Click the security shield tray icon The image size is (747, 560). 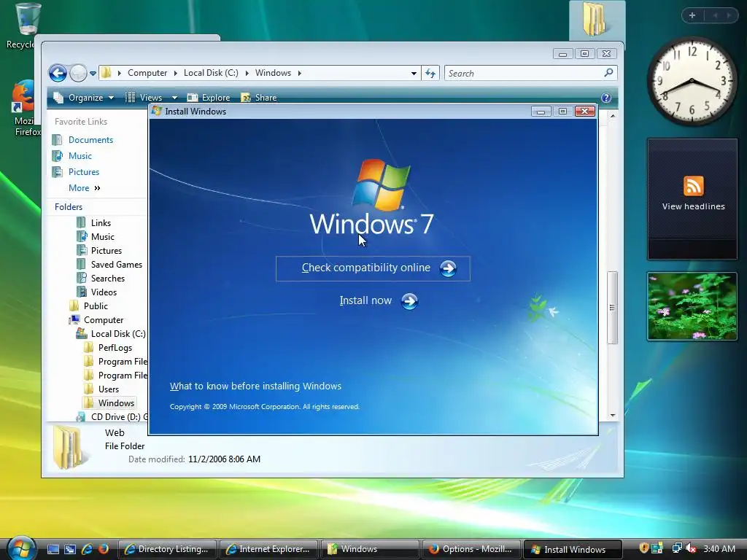(643, 548)
